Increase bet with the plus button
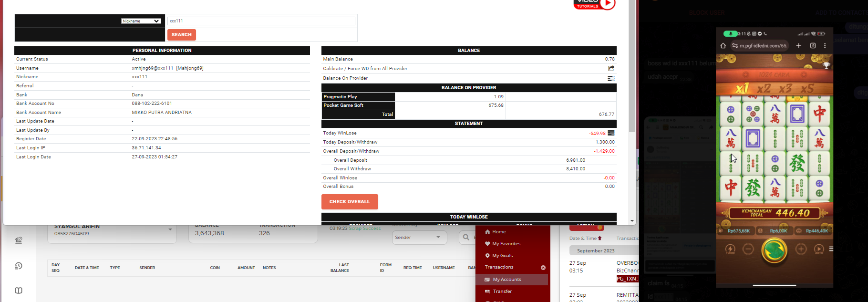This screenshot has width=868, height=302. coord(801,249)
